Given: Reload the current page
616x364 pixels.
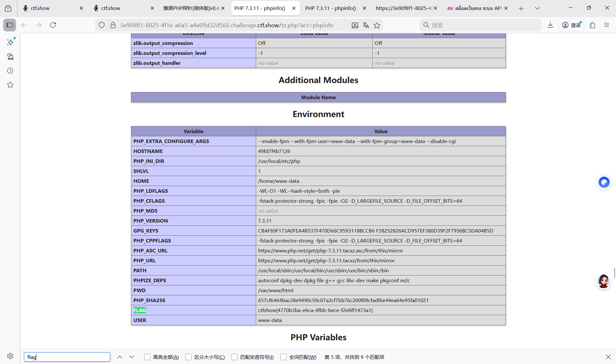Looking at the screenshot, I should click(x=53, y=25).
